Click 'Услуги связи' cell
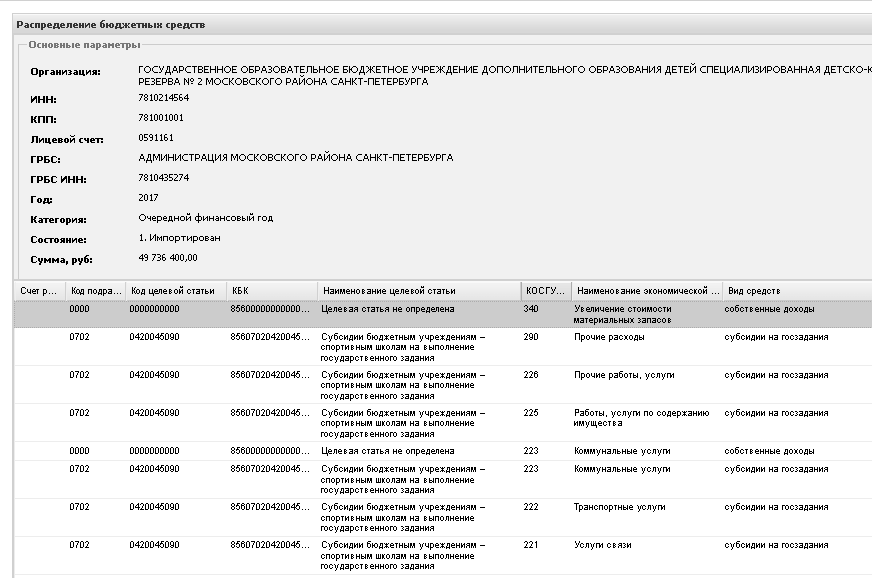 (602, 545)
